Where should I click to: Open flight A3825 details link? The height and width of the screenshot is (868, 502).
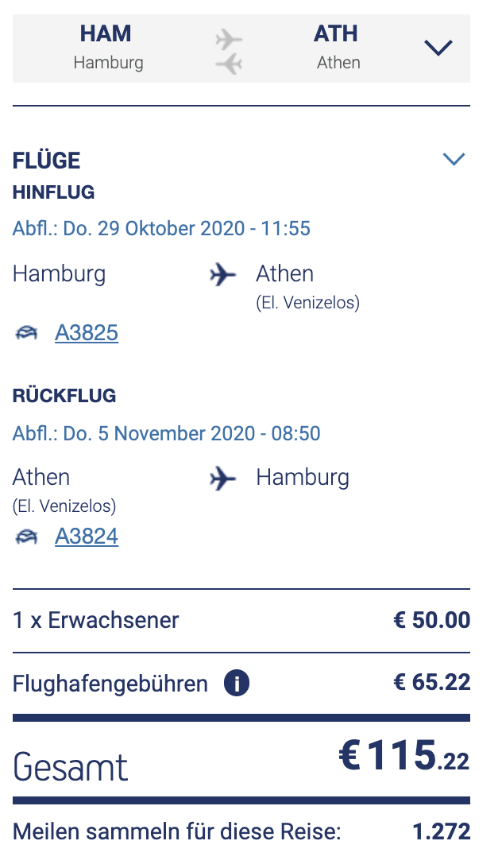87,332
